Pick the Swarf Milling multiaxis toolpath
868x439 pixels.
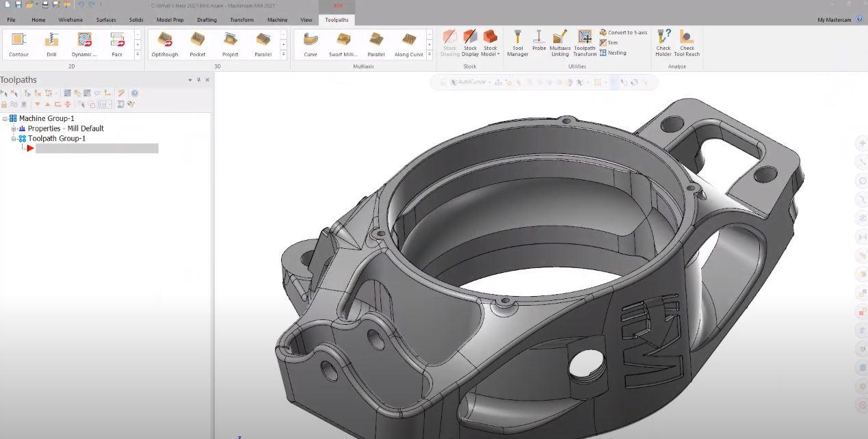click(x=343, y=44)
